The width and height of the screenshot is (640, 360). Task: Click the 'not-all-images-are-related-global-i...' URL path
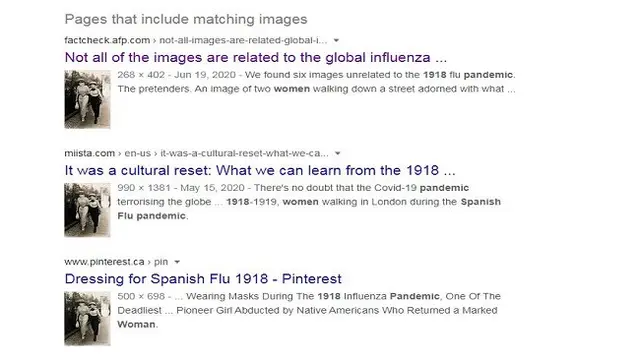tap(243, 40)
